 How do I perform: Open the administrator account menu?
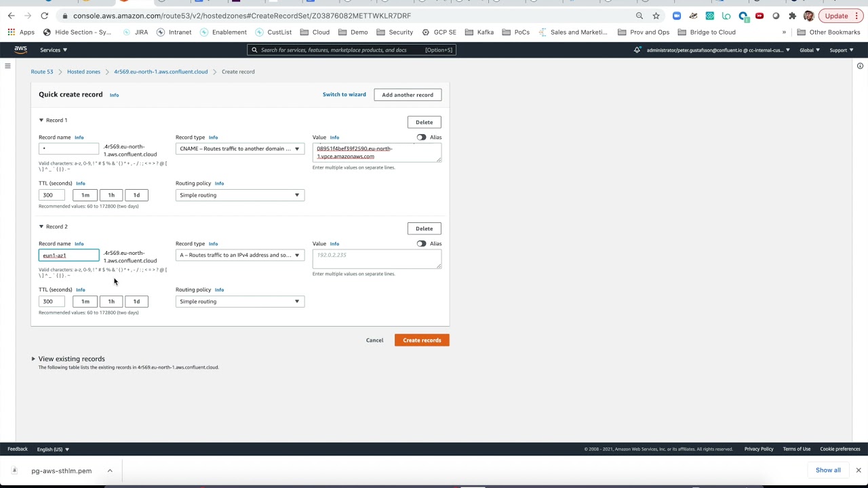(x=718, y=49)
